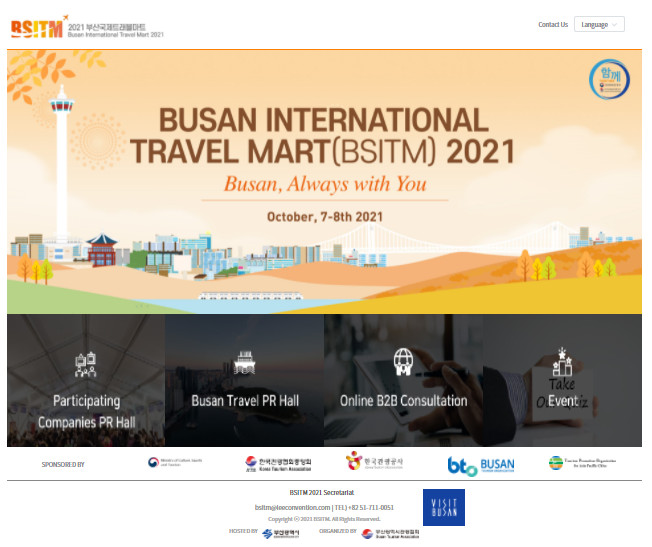Click the Korea Tourism Organization logo
Screen dimensions: 652x547
(x=374, y=461)
